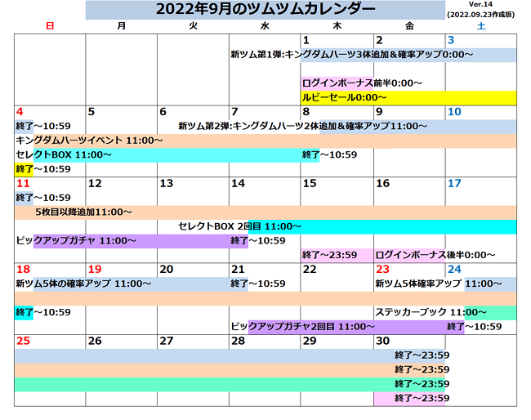
Task: Click the pink ログインボーナス前半 event
Action: 337,83
